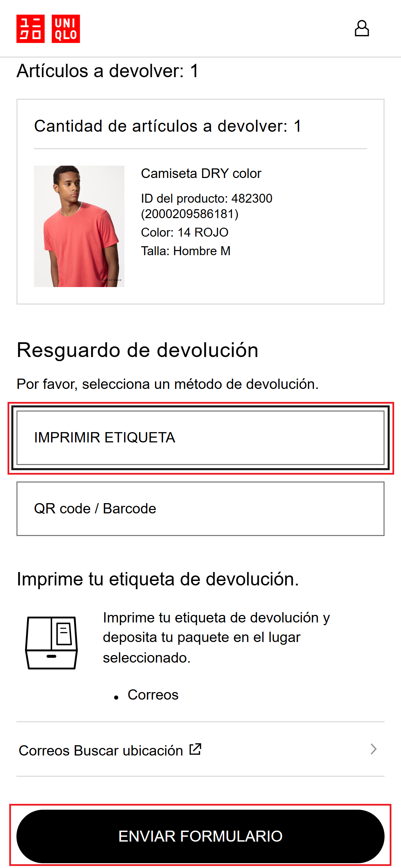Viewport: 401px width, 868px height.
Task: Select the IMPRIMIR ETIQUETA return method
Action: pos(200,438)
